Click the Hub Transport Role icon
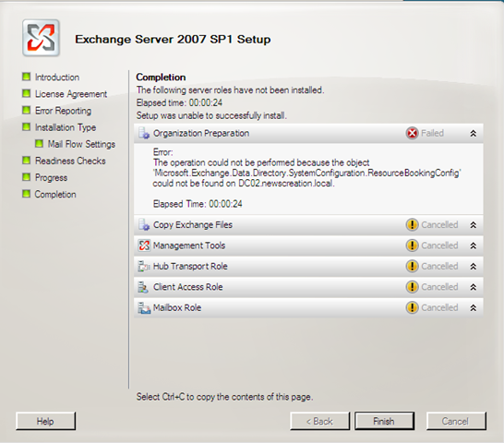This screenshot has height=443, width=504. (144, 266)
